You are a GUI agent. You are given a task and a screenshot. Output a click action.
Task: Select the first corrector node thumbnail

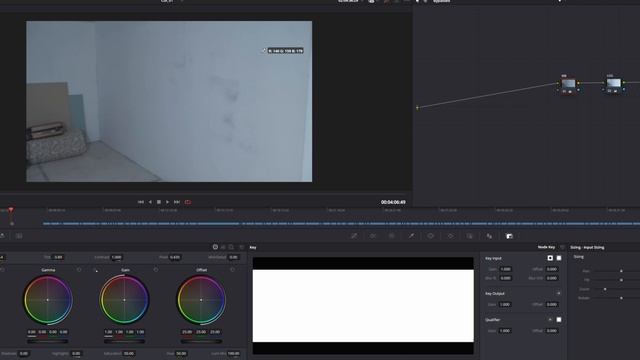(568, 84)
